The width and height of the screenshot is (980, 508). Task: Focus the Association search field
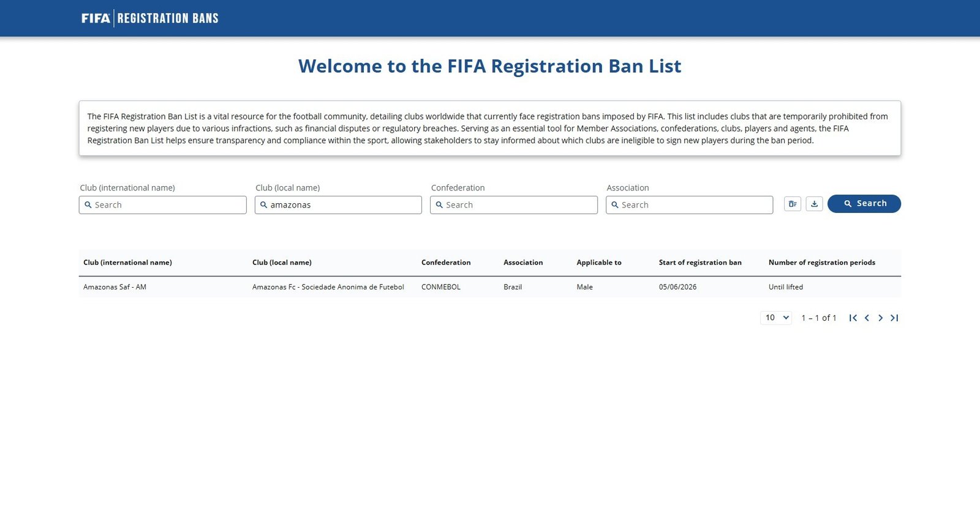tap(690, 205)
